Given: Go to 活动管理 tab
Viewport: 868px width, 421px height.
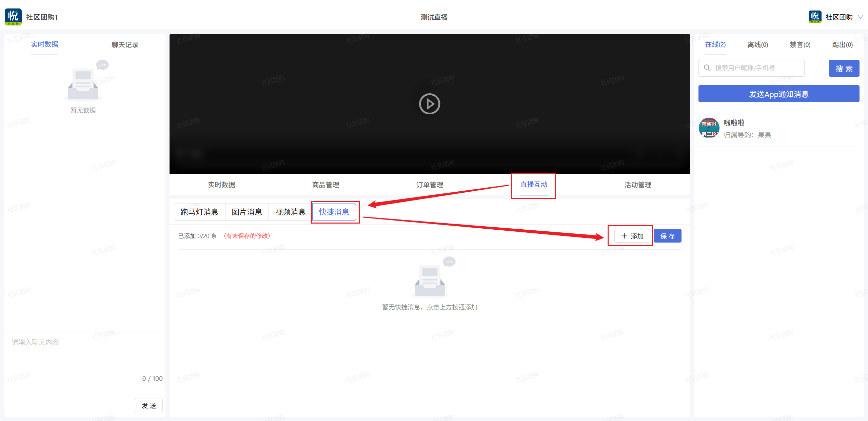Looking at the screenshot, I should pos(638,185).
